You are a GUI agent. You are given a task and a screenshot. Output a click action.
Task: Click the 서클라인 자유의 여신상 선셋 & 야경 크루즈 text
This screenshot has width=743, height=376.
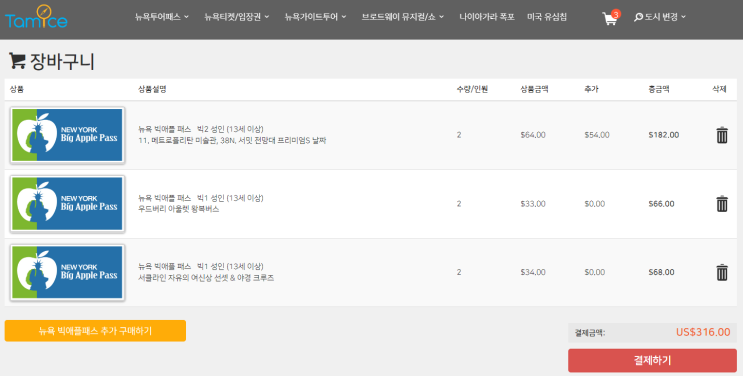point(206,278)
